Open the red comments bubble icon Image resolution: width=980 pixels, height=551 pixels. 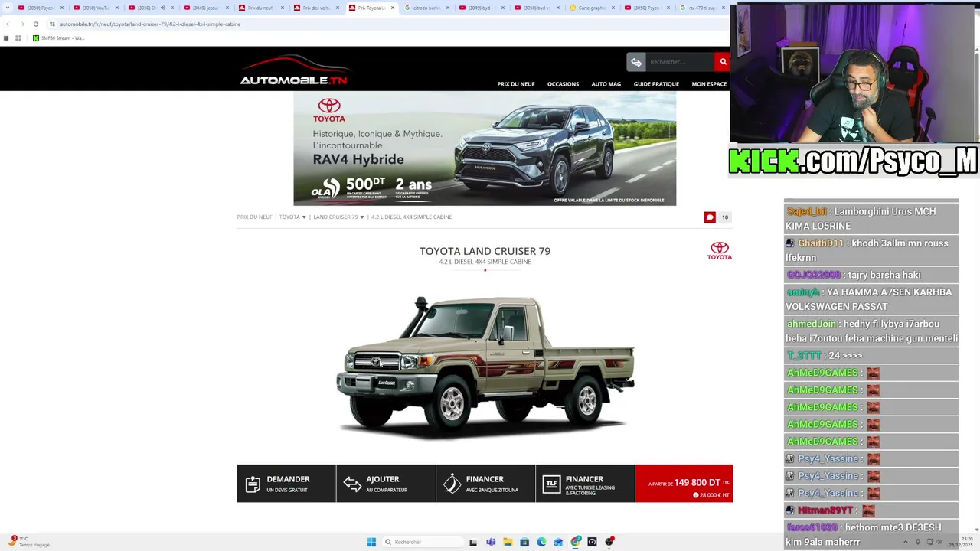[x=710, y=217]
